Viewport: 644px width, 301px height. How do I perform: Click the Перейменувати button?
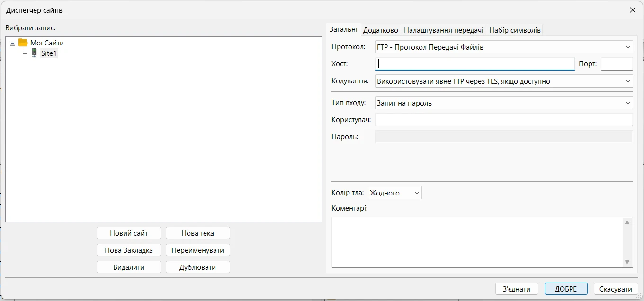[x=198, y=250]
